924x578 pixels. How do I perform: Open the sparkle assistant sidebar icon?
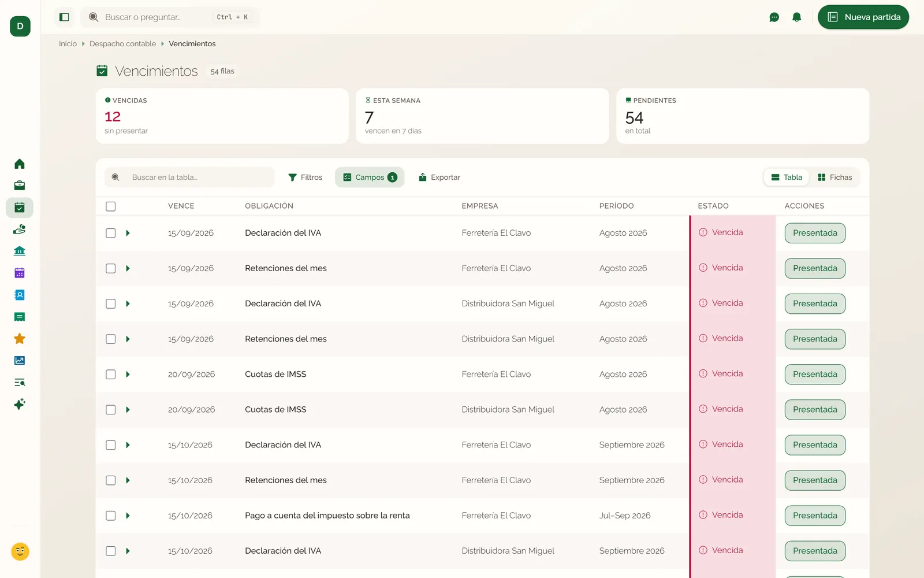20,404
